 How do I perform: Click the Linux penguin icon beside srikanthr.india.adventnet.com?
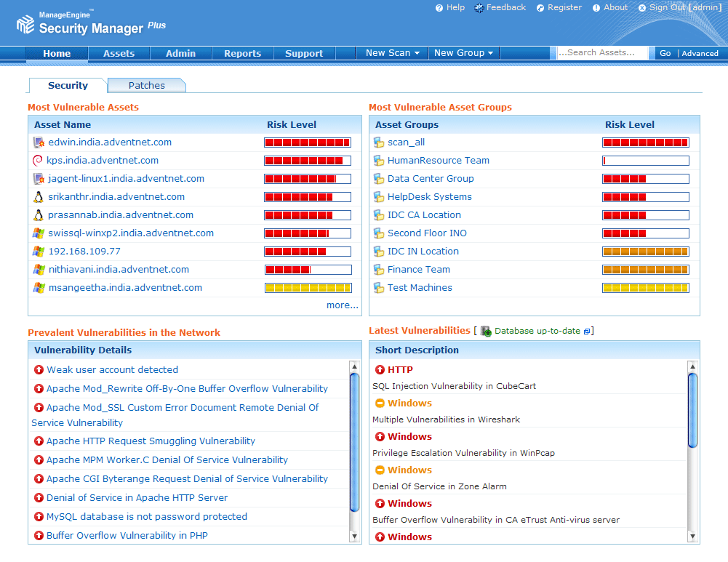coord(39,197)
